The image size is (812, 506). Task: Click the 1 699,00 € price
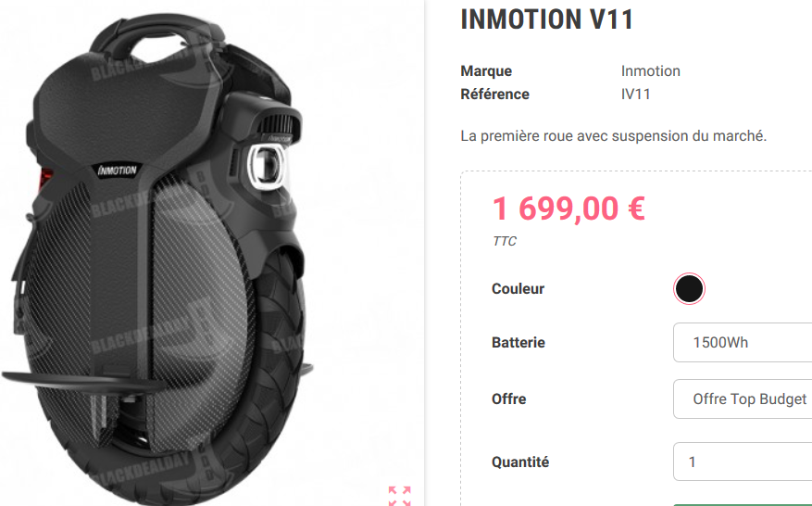(568, 209)
